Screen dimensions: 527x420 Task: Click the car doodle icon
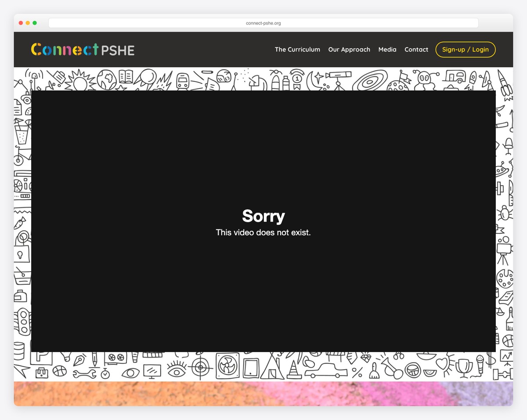click(x=326, y=370)
